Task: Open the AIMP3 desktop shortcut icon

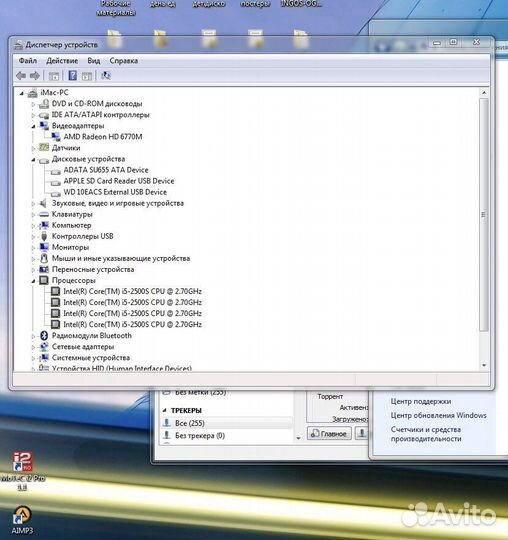Action: 22,520
